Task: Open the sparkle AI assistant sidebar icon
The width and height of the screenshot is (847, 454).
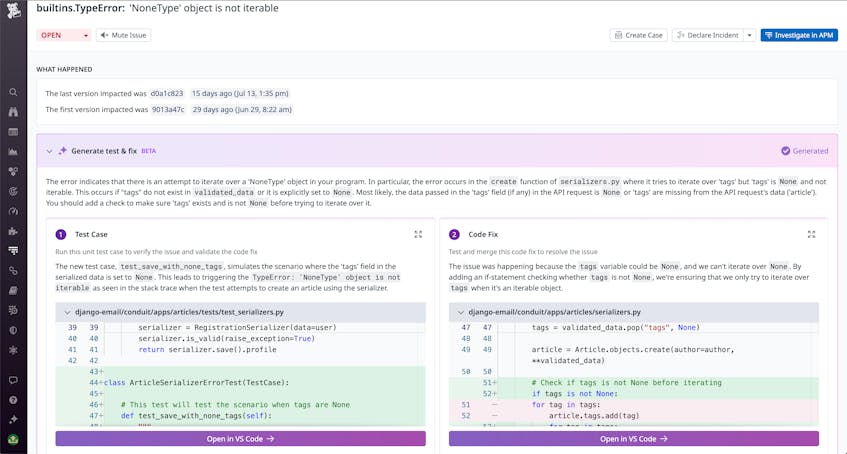Action: coord(14,419)
